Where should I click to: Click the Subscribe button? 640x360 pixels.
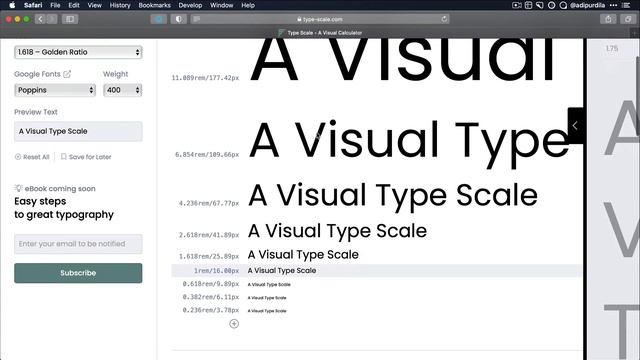(78, 273)
